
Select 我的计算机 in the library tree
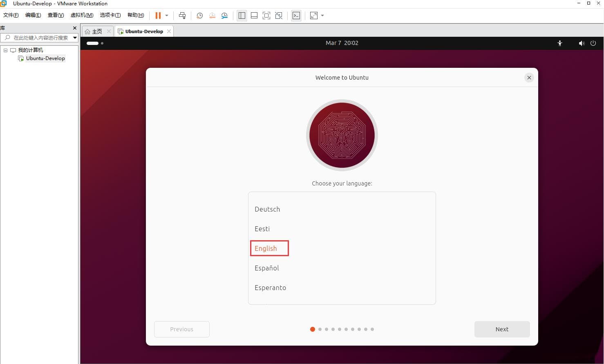30,50
